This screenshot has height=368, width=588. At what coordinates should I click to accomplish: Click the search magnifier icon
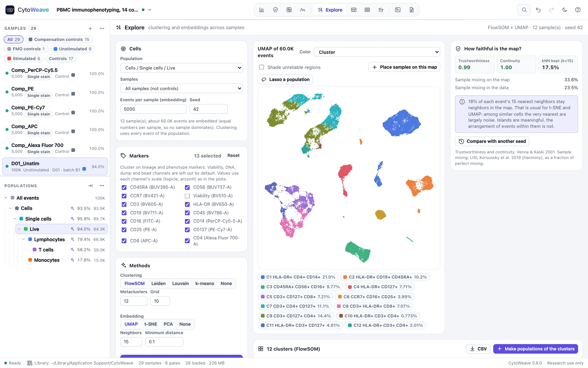click(524, 10)
